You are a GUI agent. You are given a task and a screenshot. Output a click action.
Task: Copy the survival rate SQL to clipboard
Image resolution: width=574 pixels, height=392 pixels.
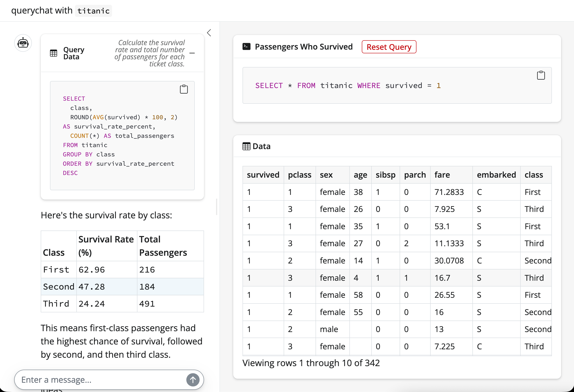(184, 89)
